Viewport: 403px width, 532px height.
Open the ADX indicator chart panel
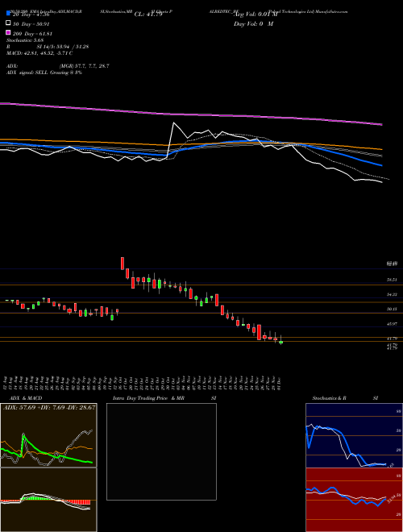coord(48,435)
